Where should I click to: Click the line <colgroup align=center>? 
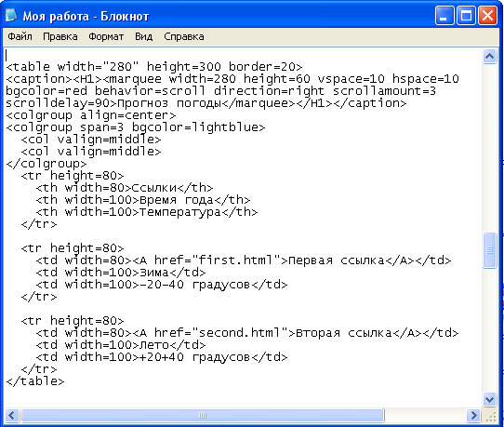click(x=91, y=115)
